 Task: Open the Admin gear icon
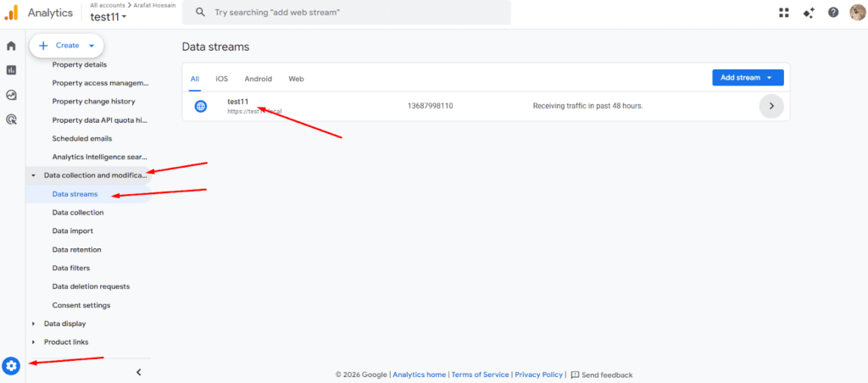[11, 366]
